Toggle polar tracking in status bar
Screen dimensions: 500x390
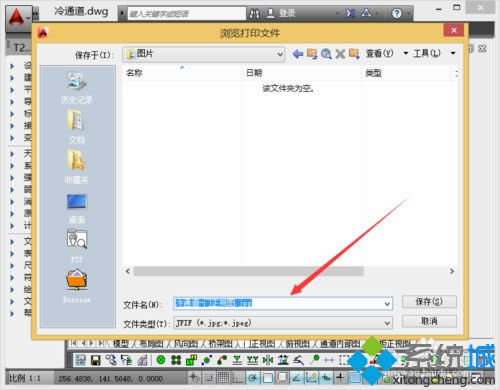coord(253,378)
